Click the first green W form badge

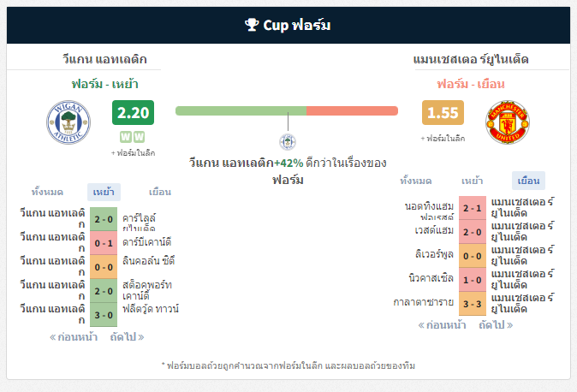click(x=126, y=137)
